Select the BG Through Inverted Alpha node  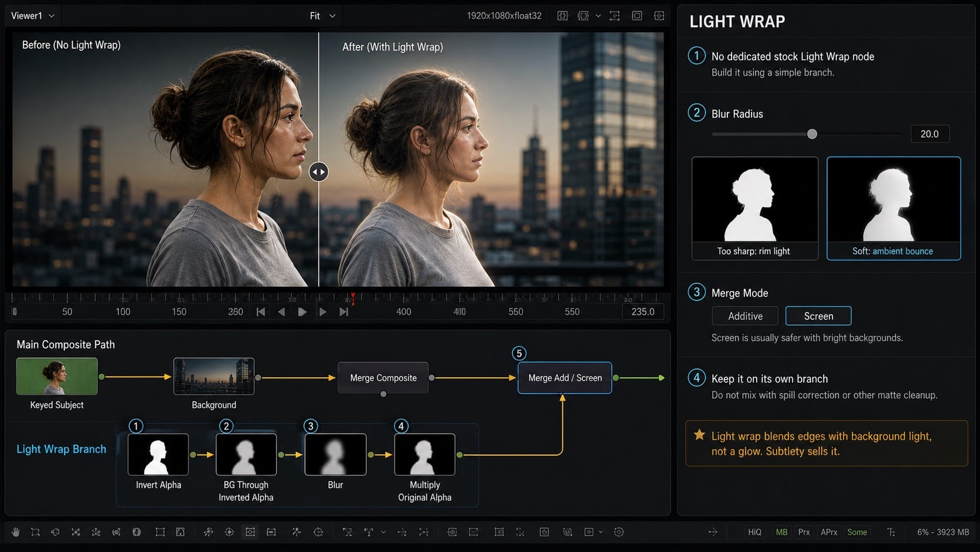point(246,454)
